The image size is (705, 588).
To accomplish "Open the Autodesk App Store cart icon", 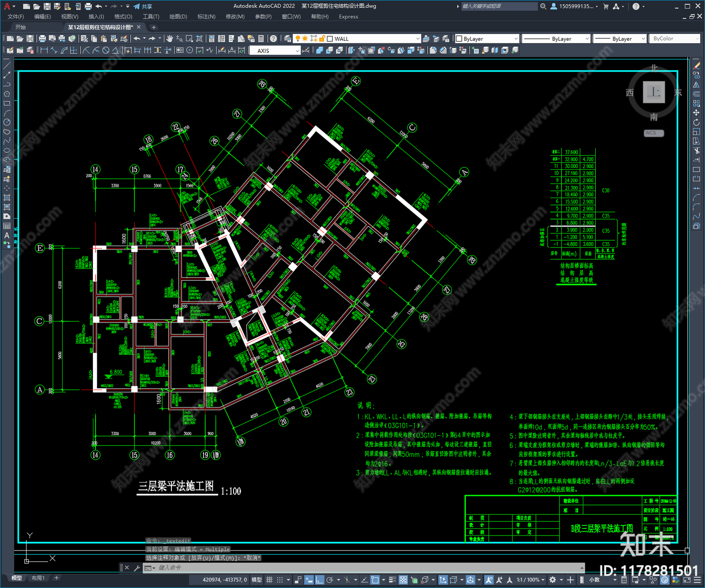I will point(606,6).
